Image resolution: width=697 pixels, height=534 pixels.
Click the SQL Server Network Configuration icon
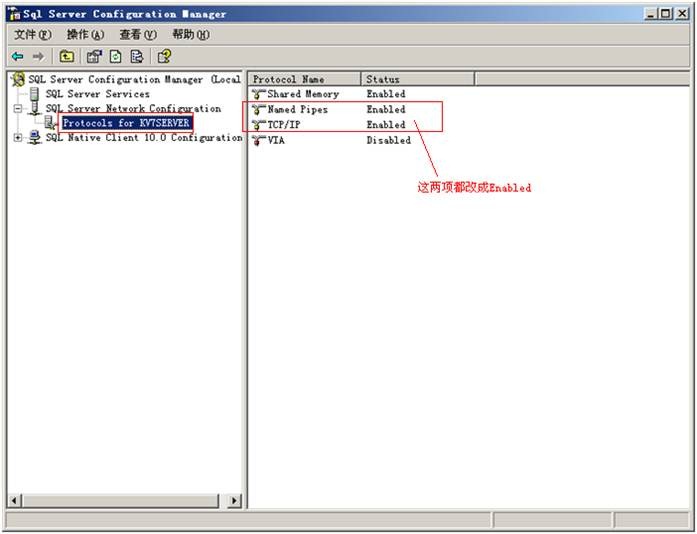[x=36, y=108]
